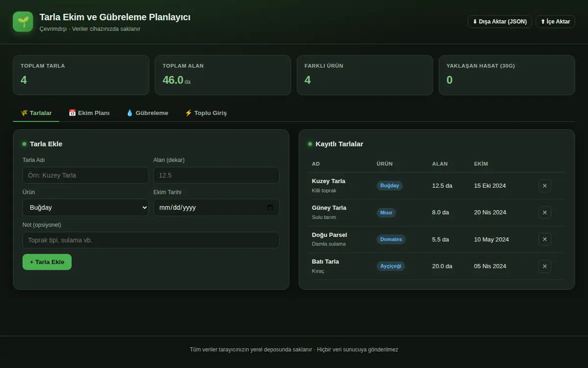Remove the Batı Tarla field entry

coord(544,266)
